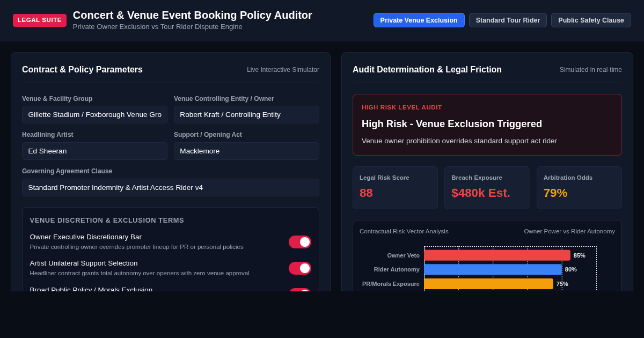Toggle Broad Public Policy Morals Exclusion switch
The height and width of the screenshot is (338, 644).
[x=300, y=290]
